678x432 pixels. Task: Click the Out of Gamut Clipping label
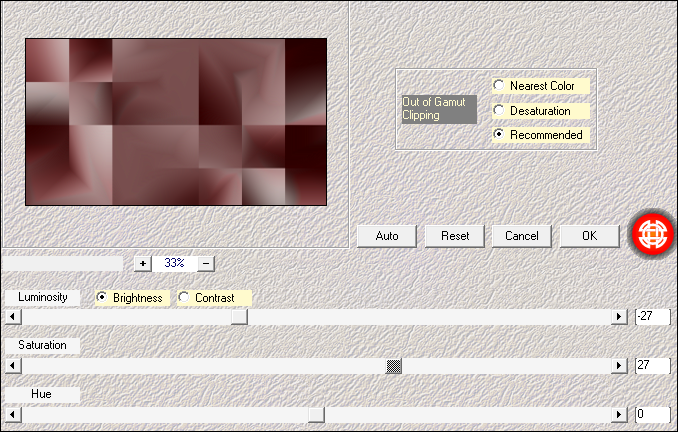coord(439,109)
